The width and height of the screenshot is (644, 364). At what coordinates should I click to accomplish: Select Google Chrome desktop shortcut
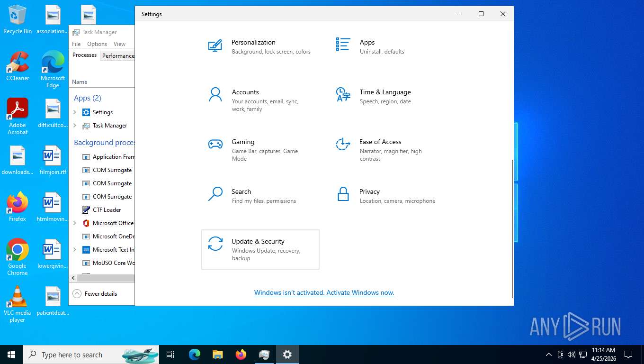pos(18,257)
